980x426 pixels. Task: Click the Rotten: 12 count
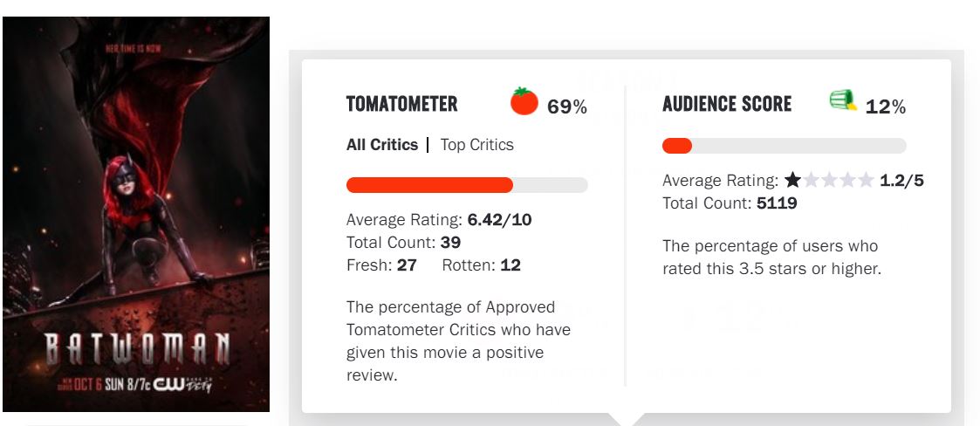[481, 265]
